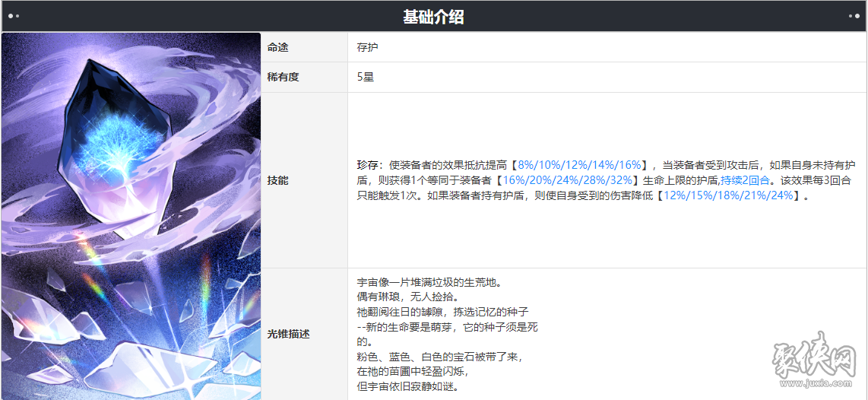The height and width of the screenshot is (400, 868).
Task: Click the 5星 rarity value
Action: point(366,78)
